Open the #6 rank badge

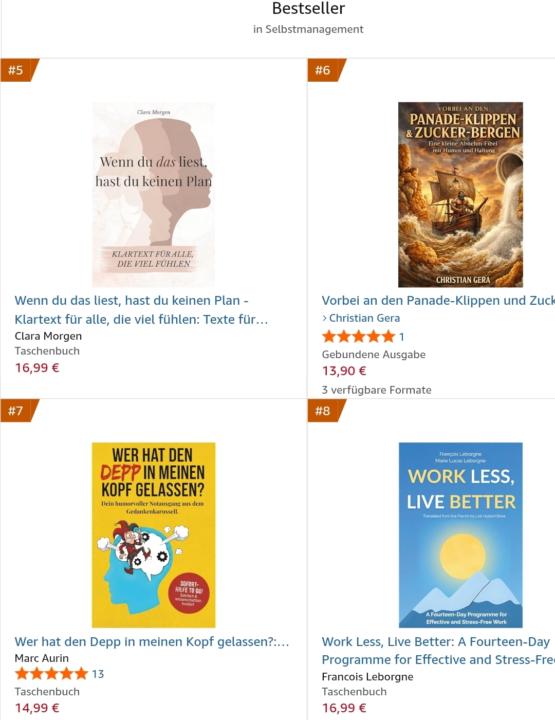(x=325, y=70)
